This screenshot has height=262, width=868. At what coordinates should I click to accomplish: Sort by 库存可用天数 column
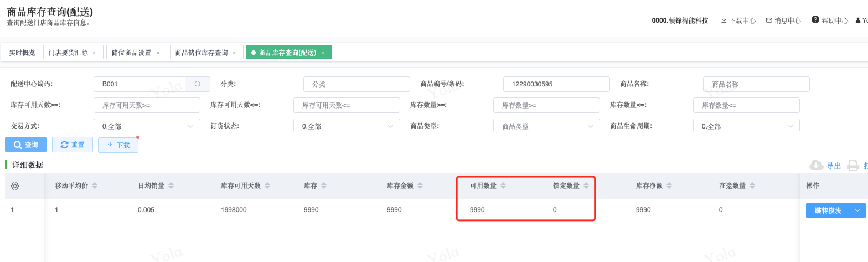[x=268, y=186]
